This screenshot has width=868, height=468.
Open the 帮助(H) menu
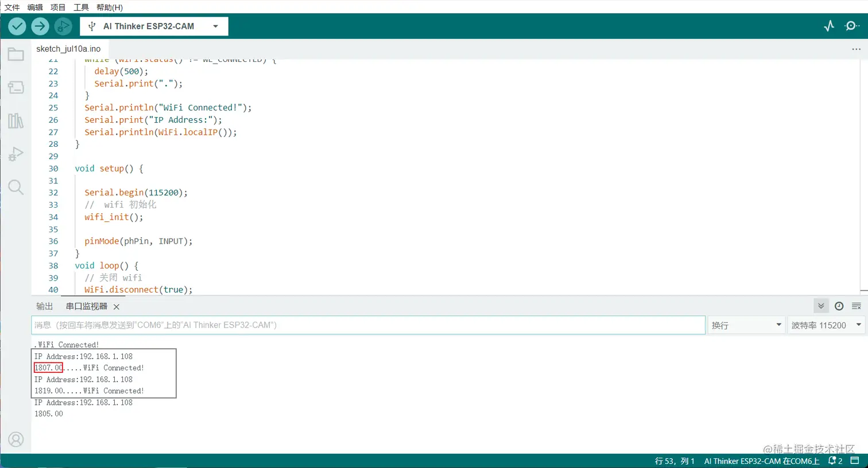pyautogui.click(x=110, y=7)
